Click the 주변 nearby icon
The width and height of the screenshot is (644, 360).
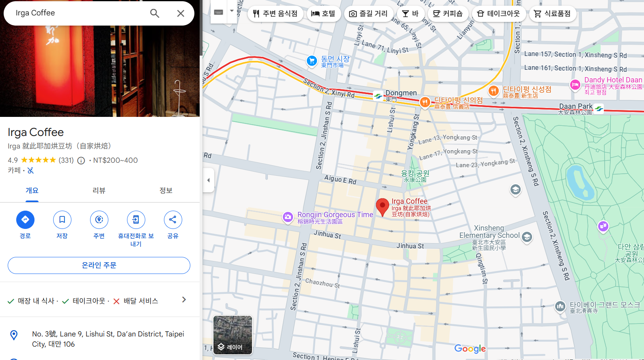[99, 220]
